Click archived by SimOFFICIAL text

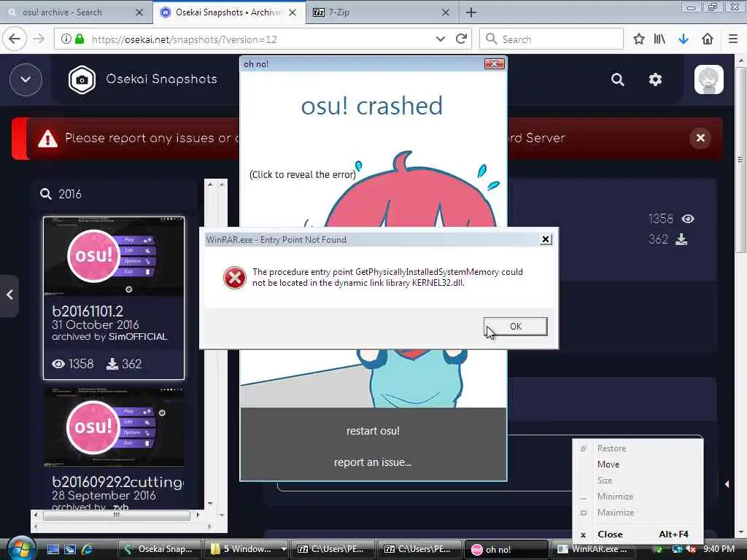(x=109, y=337)
